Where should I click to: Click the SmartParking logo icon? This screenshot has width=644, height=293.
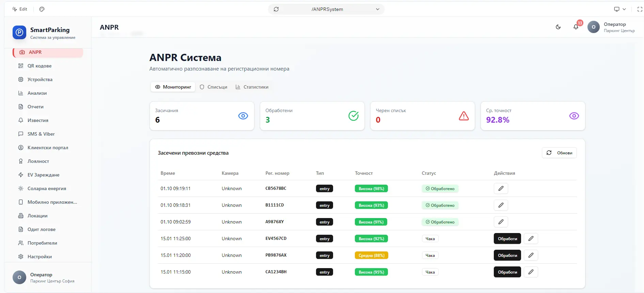19,32
